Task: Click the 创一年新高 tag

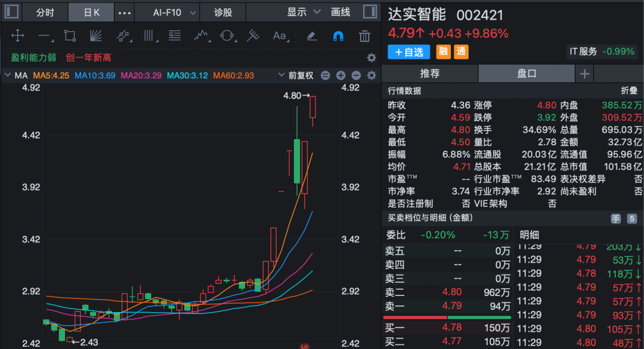Action: pyautogui.click(x=88, y=57)
